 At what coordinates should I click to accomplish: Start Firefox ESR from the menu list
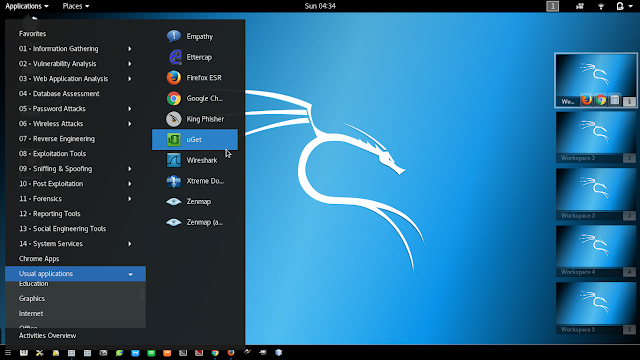click(x=195, y=78)
